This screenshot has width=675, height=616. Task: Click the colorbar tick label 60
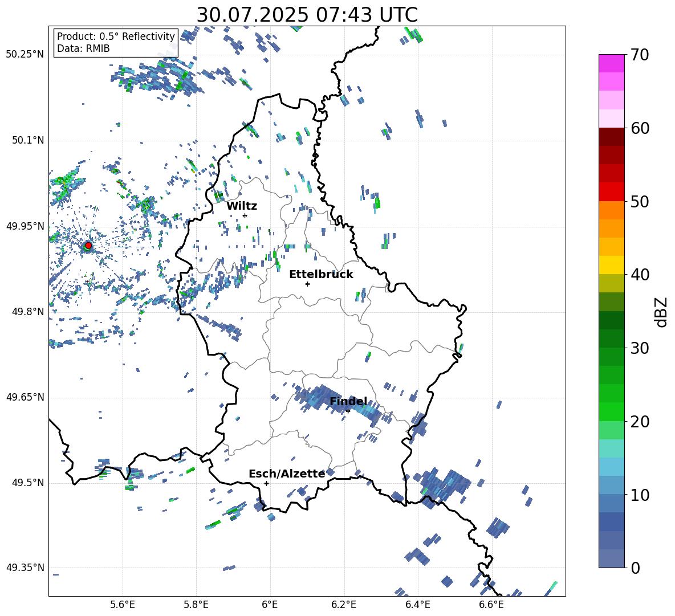640,128
